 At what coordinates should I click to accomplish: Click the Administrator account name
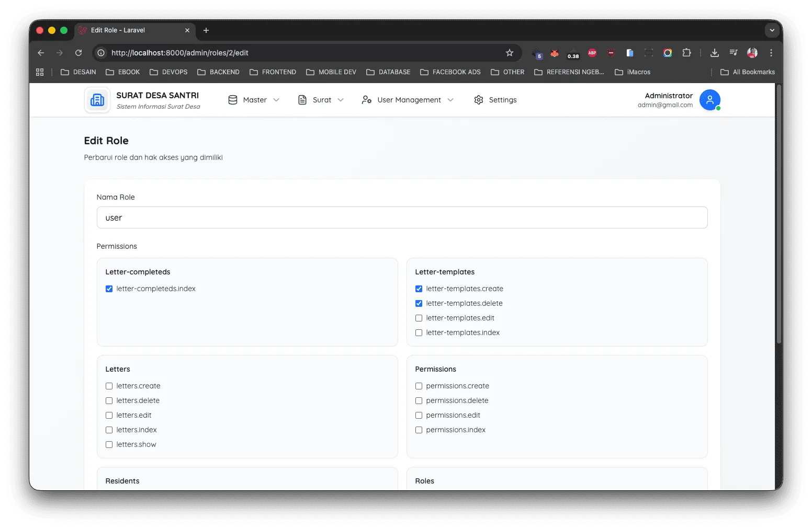coord(669,96)
